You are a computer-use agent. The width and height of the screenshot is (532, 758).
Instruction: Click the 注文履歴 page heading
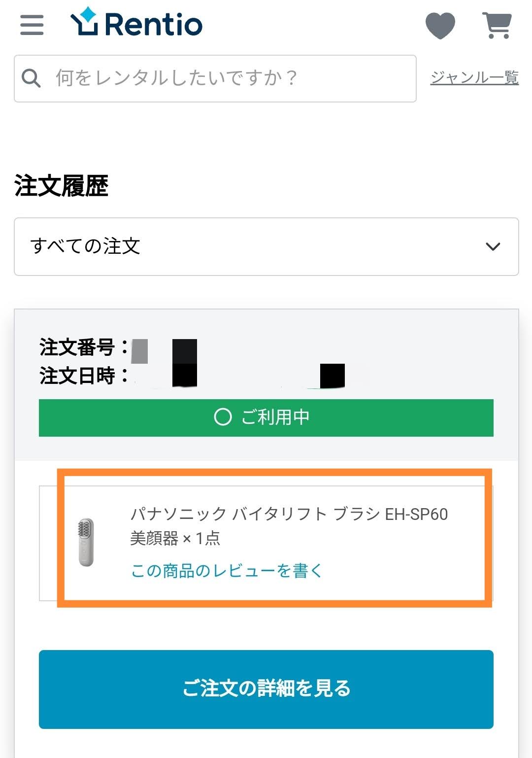click(x=62, y=186)
